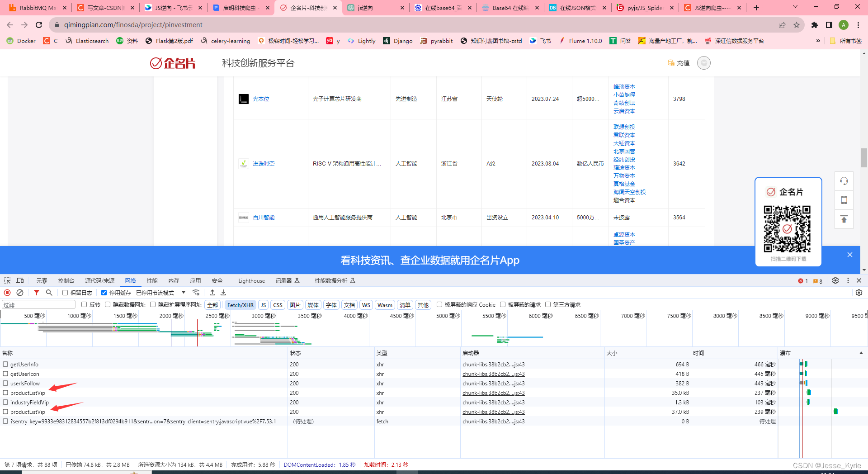Open the Chrome three-dot menu
Image resolution: width=868 pixels, height=474 pixels.
click(858, 25)
